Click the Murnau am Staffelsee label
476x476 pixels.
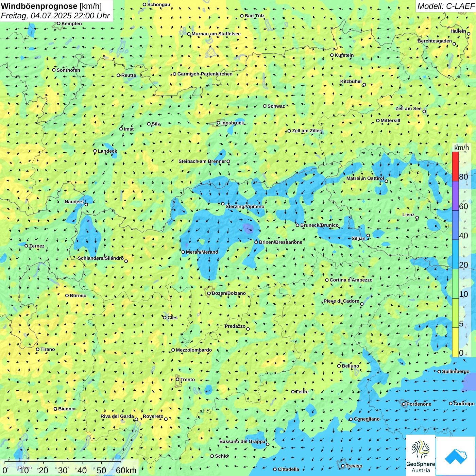(x=216, y=34)
